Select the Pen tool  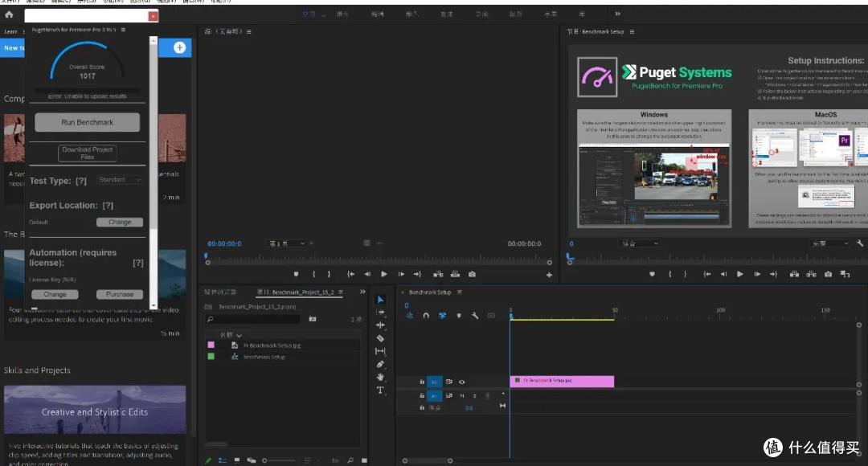380,364
